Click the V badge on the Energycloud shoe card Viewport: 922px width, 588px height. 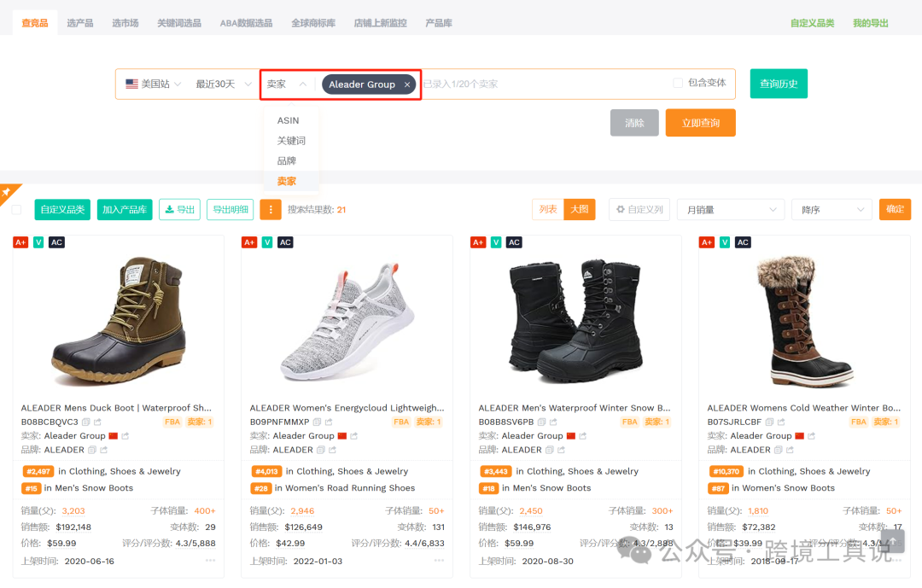pos(267,242)
